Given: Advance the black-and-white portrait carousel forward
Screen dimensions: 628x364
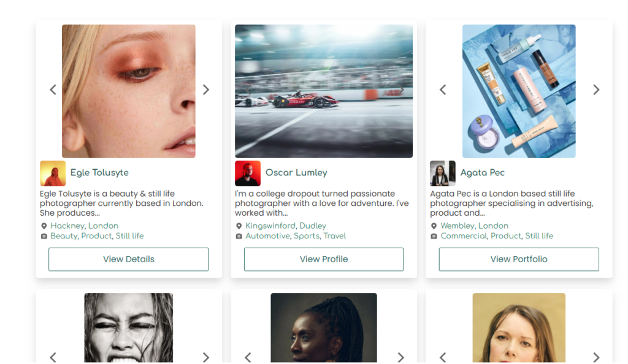Looking at the screenshot, I should [206, 357].
